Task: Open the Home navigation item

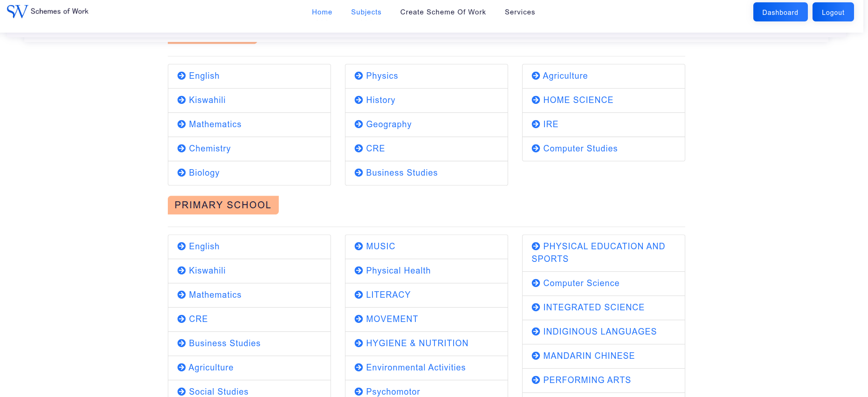Action: pos(322,12)
